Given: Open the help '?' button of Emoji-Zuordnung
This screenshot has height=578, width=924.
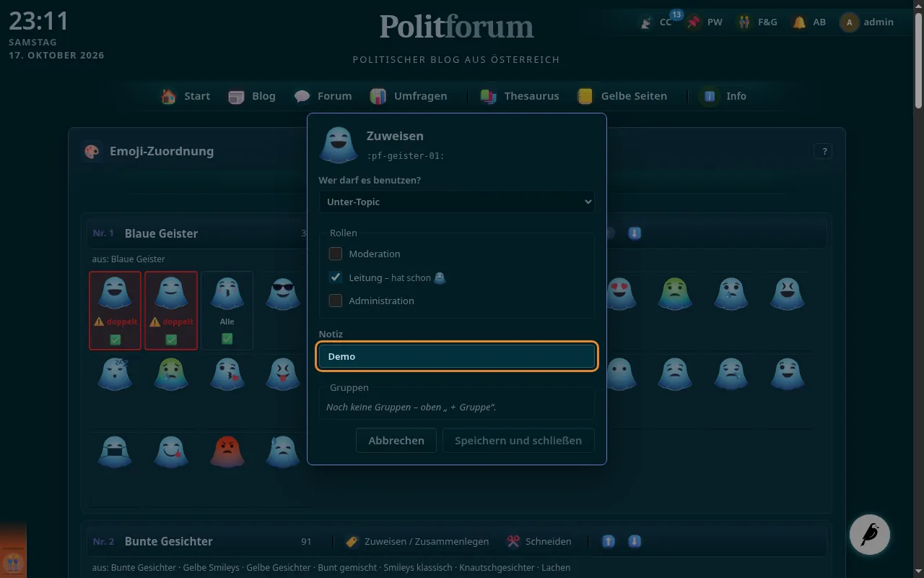Looking at the screenshot, I should [x=823, y=151].
